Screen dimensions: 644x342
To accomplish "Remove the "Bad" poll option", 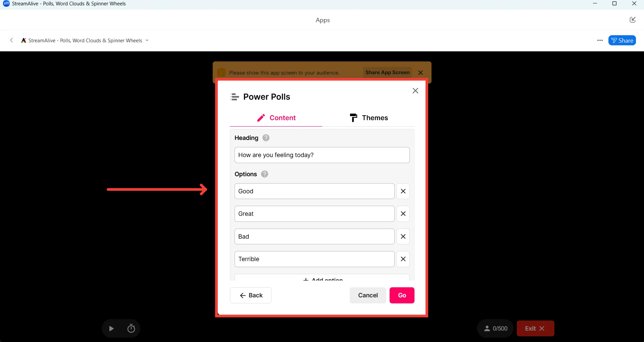I will (403, 237).
